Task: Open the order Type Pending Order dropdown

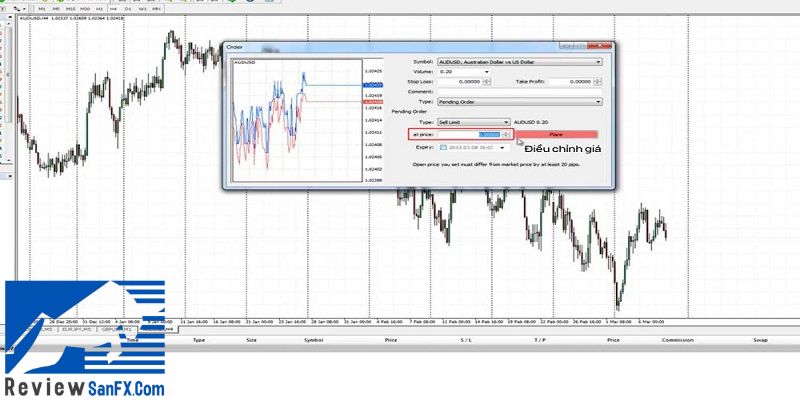Action: pyautogui.click(x=598, y=101)
